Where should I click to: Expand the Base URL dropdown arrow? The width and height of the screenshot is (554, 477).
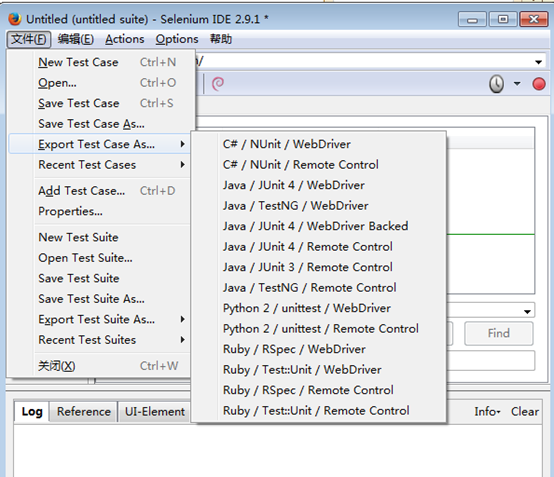point(538,62)
